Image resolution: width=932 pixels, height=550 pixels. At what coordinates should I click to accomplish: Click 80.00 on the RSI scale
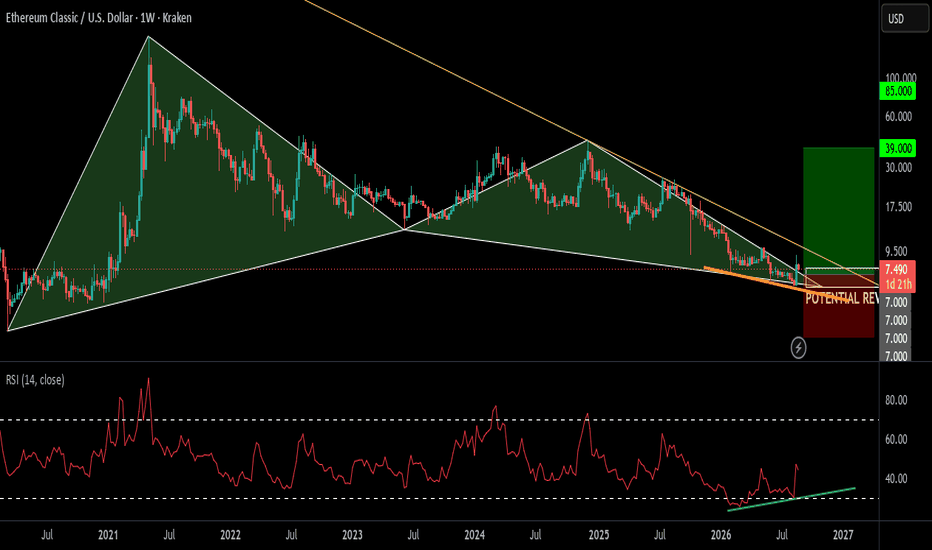(896, 400)
